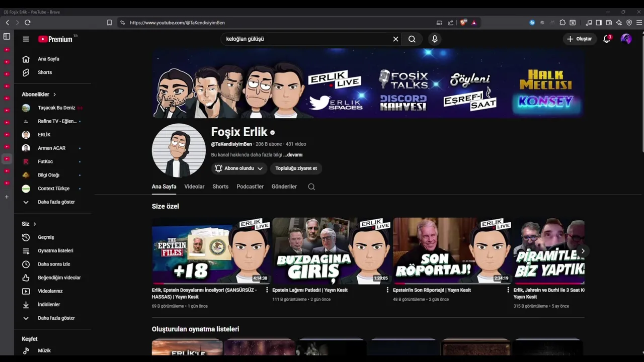Click the Oluştur create button
This screenshot has height=362, width=644.
(580, 39)
